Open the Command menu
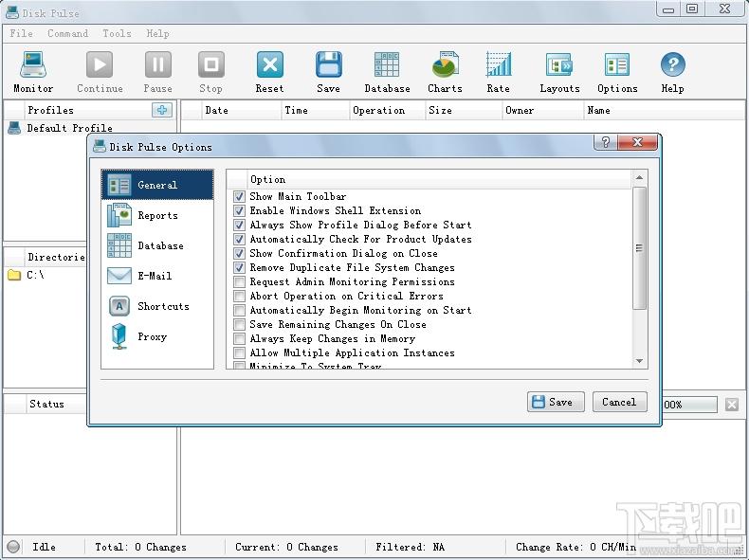 [x=67, y=33]
